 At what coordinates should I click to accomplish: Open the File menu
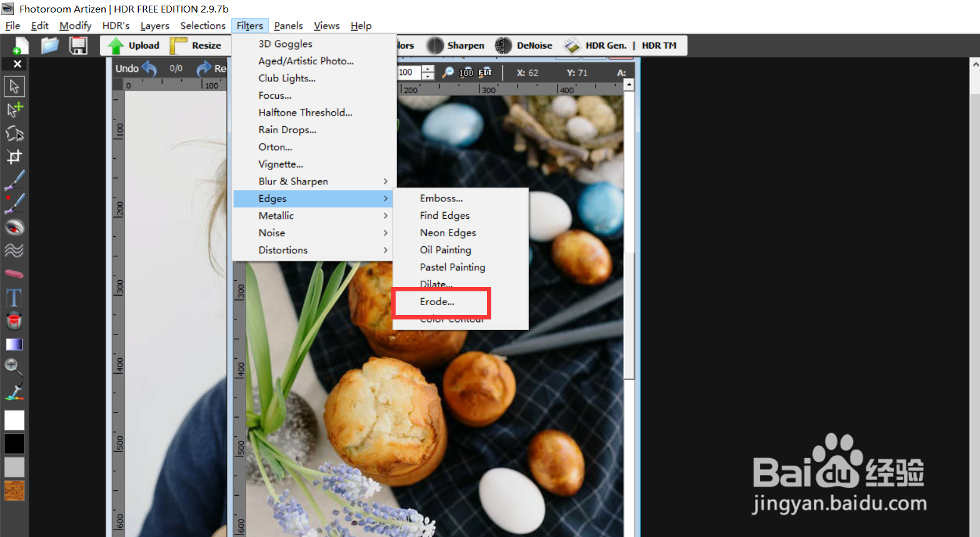tap(12, 26)
